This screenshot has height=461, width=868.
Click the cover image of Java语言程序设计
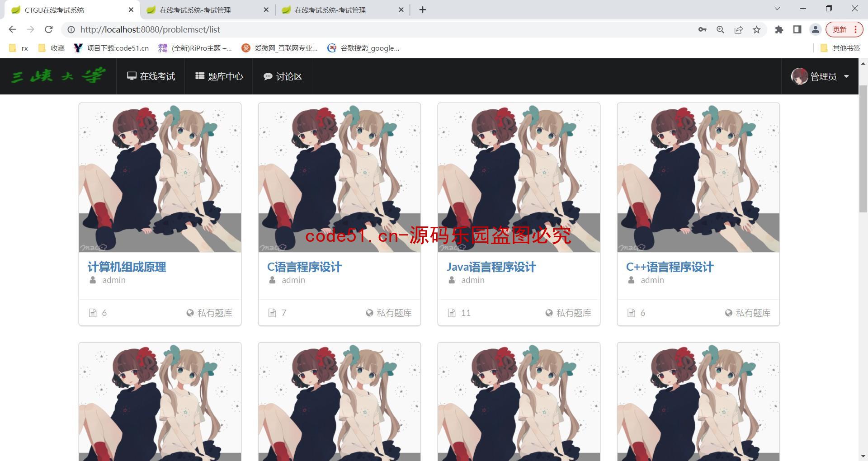[519, 178]
